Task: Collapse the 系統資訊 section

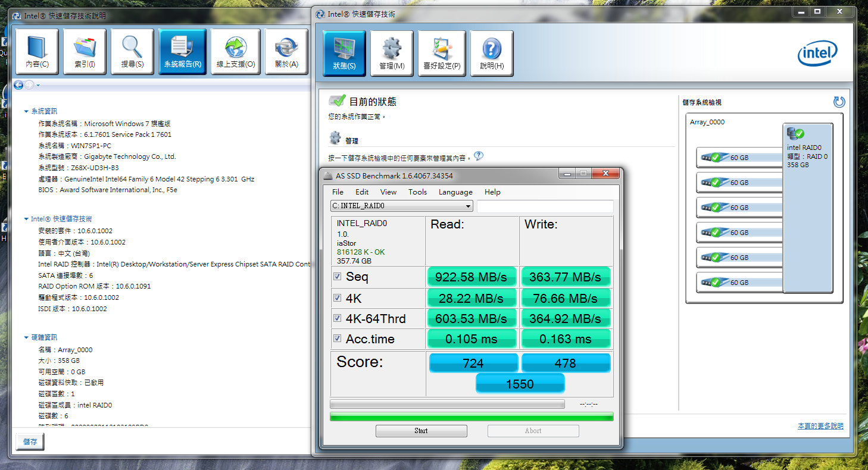Action: (26, 111)
